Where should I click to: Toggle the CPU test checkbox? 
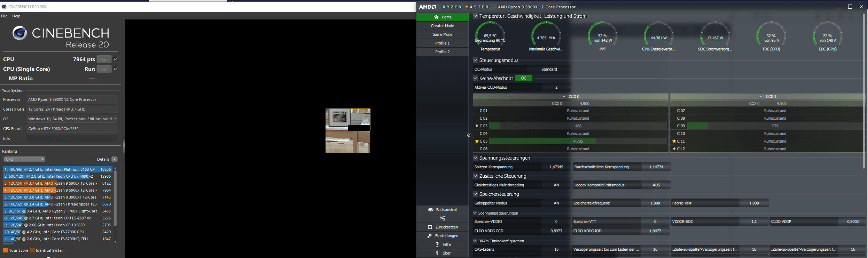pyautogui.click(x=116, y=59)
